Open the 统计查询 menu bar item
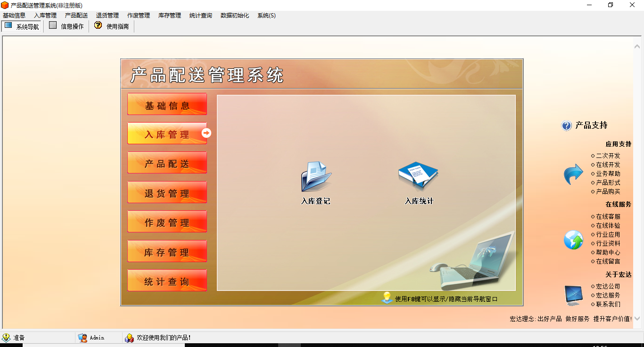 point(201,16)
